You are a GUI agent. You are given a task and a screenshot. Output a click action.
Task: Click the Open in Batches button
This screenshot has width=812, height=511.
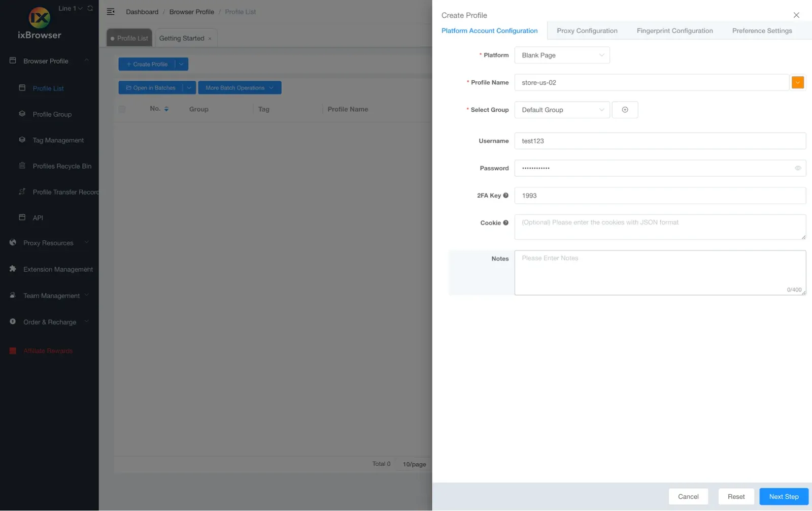pos(150,88)
